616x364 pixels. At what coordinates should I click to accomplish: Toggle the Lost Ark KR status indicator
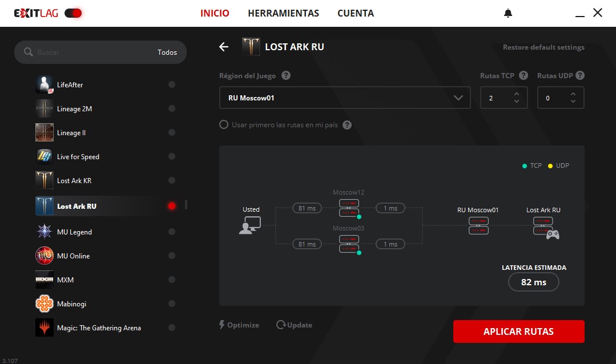(x=172, y=181)
